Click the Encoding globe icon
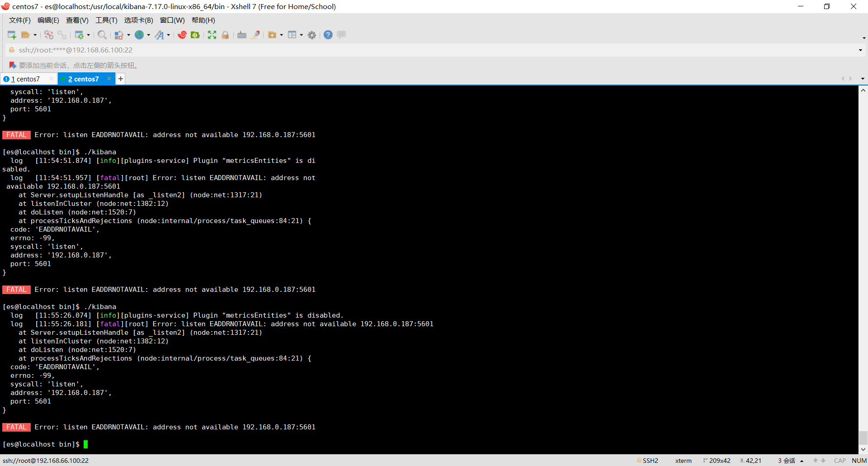Viewport: 868px width, 466px height. (x=139, y=35)
